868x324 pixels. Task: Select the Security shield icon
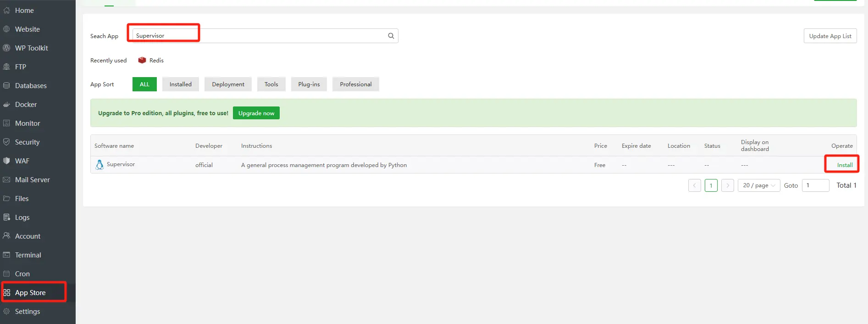tap(6, 142)
